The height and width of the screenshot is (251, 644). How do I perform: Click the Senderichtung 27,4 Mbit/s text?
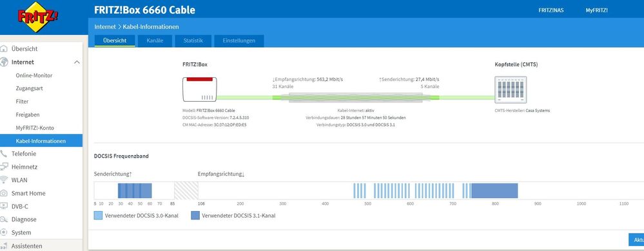[x=409, y=80]
